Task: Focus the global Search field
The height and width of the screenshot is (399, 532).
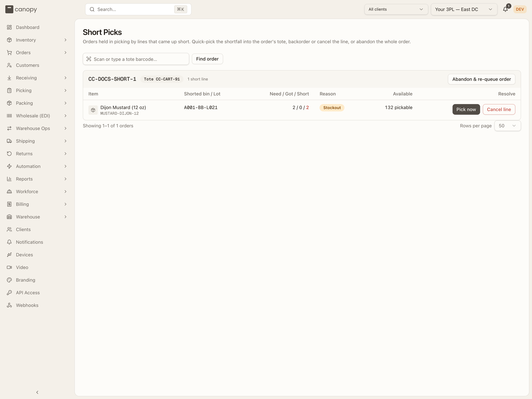Action: click(138, 9)
